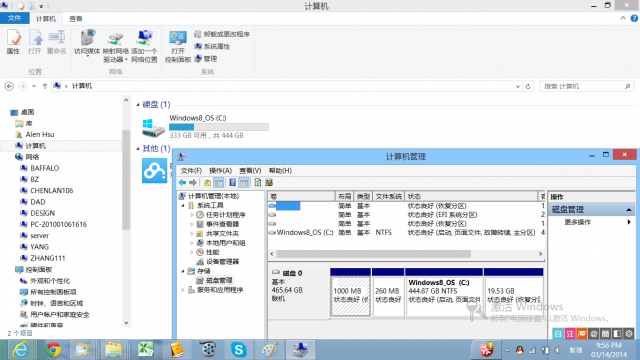Open the recent locations dropdown arrow
640x360 pixels.
34,86
